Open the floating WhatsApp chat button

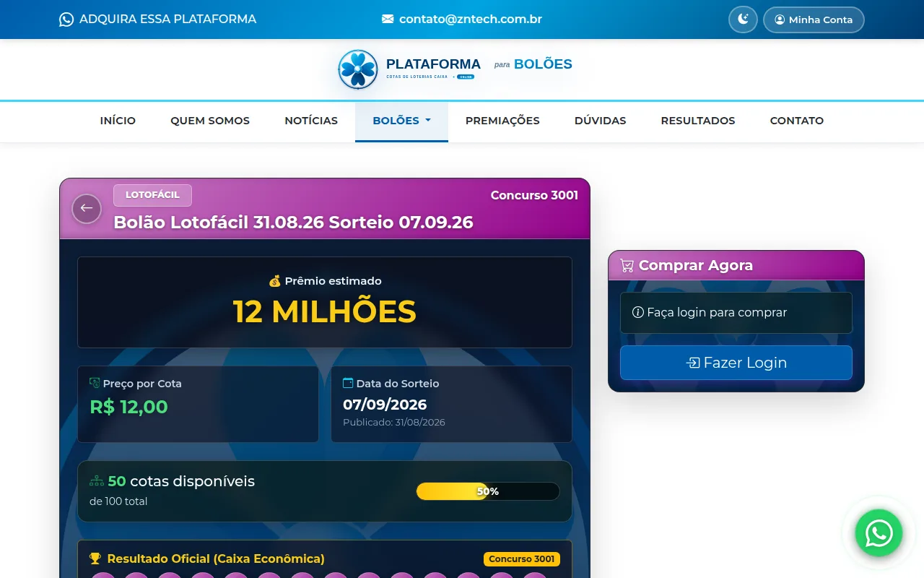tap(879, 533)
